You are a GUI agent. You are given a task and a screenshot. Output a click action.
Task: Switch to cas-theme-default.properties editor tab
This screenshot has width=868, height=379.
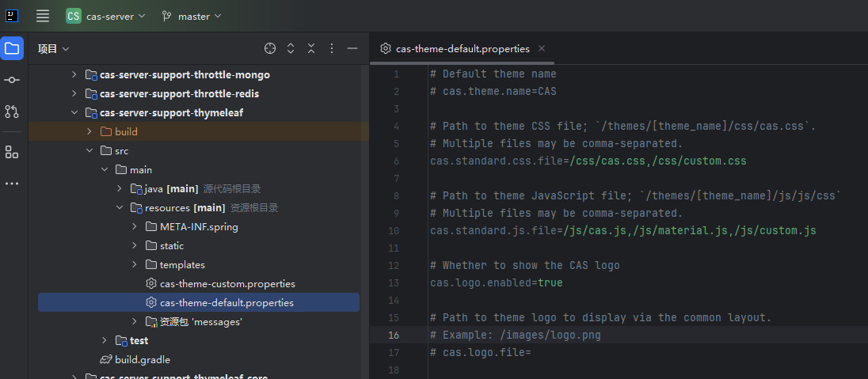(463, 48)
